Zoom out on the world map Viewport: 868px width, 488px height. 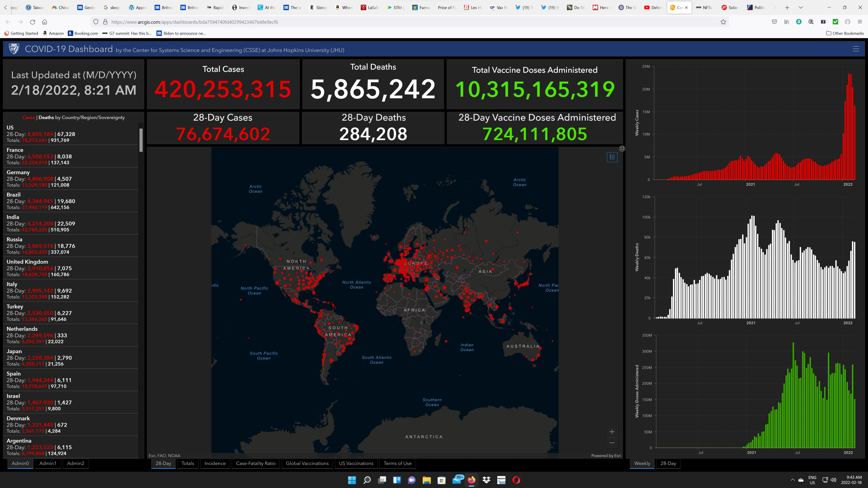(x=612, y=443)
